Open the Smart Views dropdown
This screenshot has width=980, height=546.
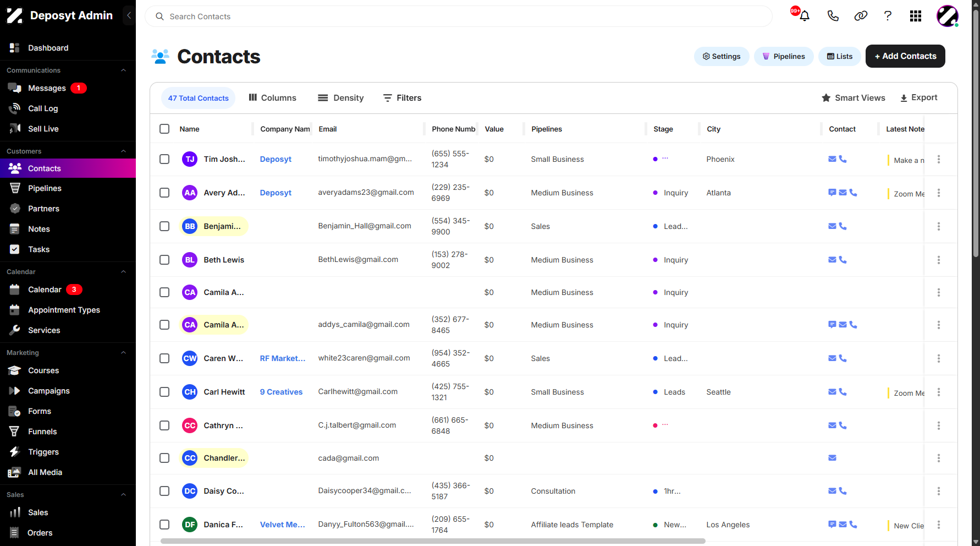coord(854,98)
